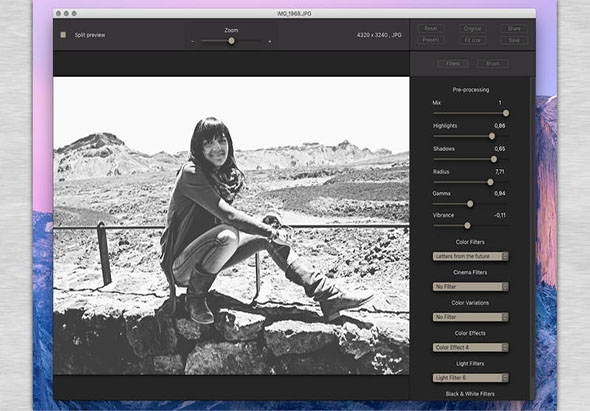This screenshot has height=411, width=590.
Task: Open the Cinema Filters dropdown
Action: (x=470, y=287)
